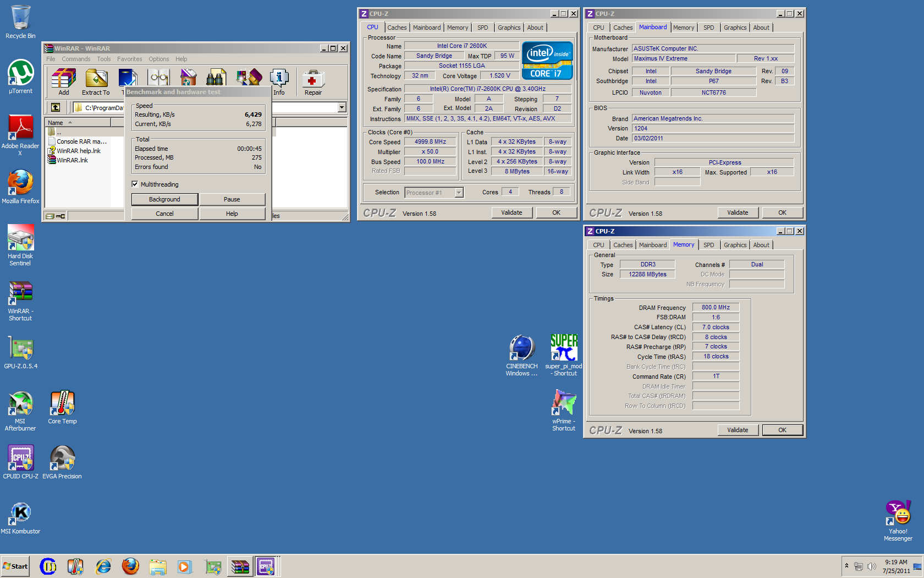
Task: Click the Core Speed value 4999.8 MHz
Action: click(x=430, y=141)
